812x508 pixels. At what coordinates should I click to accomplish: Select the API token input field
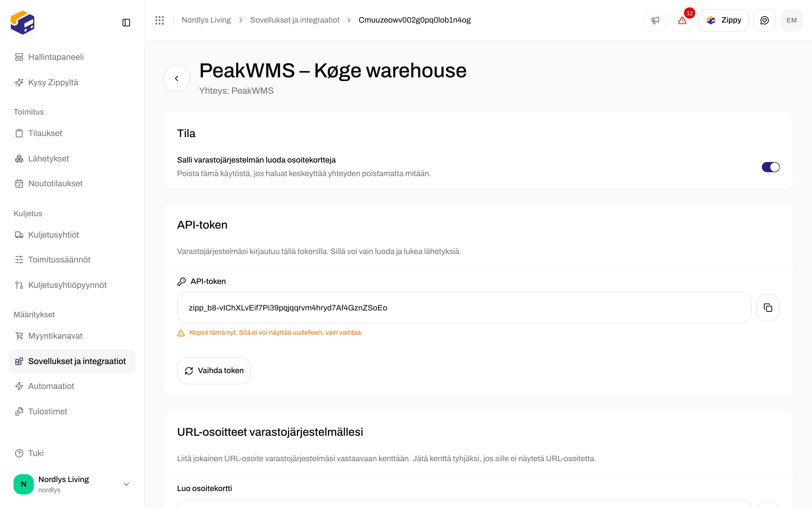tap(464, 307)
